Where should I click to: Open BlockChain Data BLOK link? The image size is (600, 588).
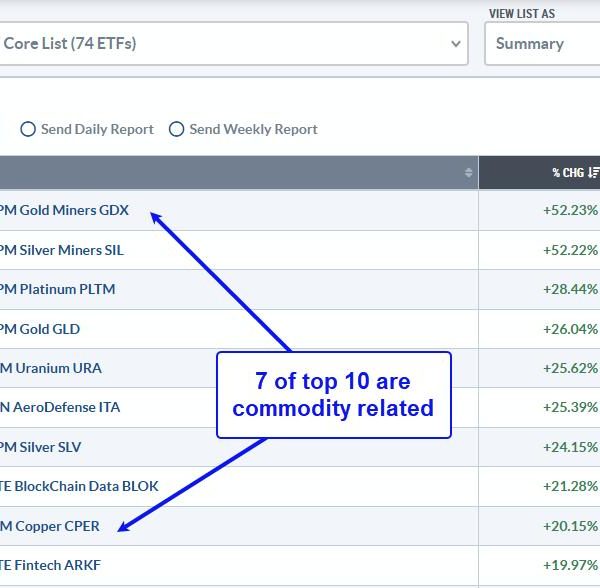tap(79, 486)
